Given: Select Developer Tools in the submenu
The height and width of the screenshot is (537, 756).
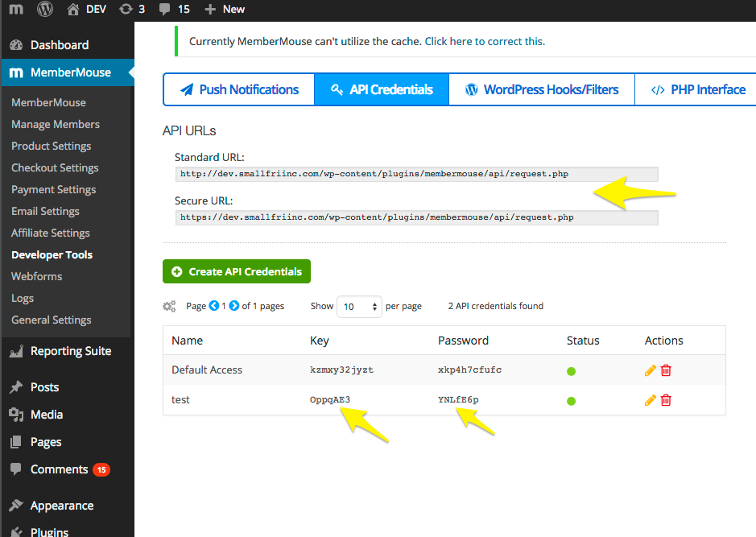Looking at the screenshot, I should [x=52, y=255].
